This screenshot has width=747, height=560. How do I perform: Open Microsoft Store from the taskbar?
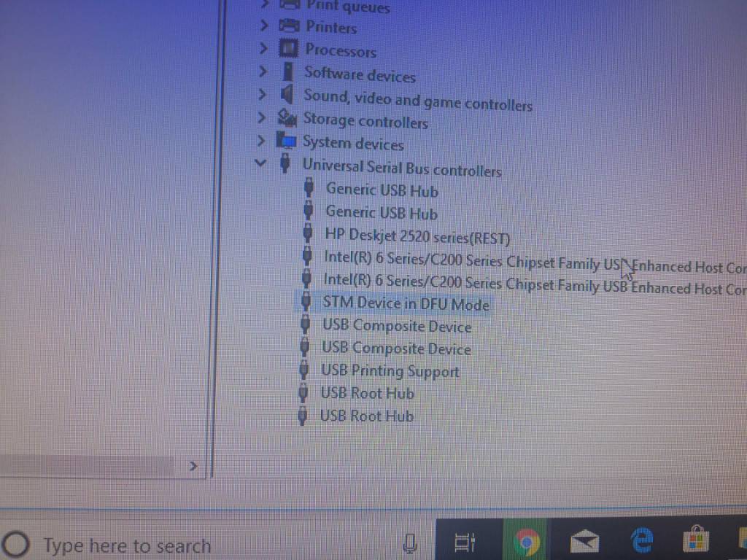(x=696, y=540)
